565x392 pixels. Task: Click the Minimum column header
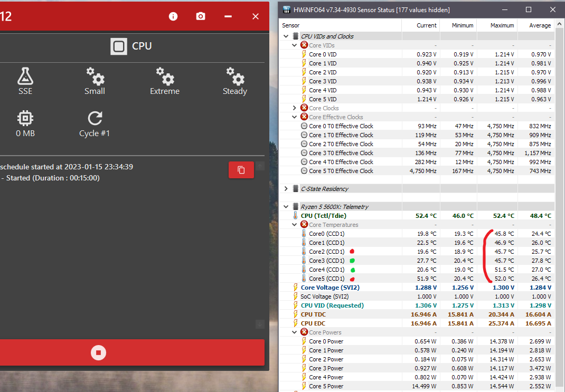(x=458, y=25)
